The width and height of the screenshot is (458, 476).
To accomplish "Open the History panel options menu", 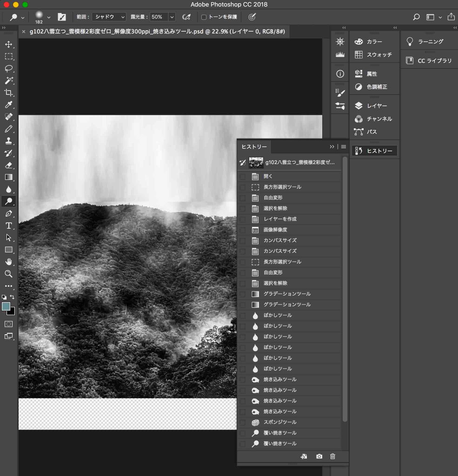I will (x=344, y=146).
